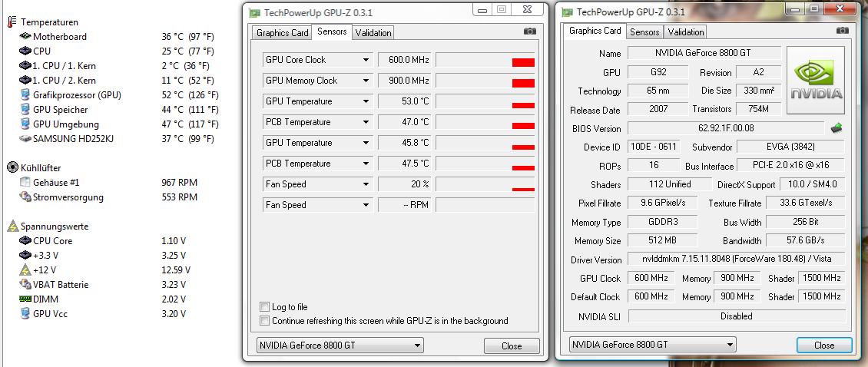Click the NVIDIA SLI Disabled field

tap(737, 316)
